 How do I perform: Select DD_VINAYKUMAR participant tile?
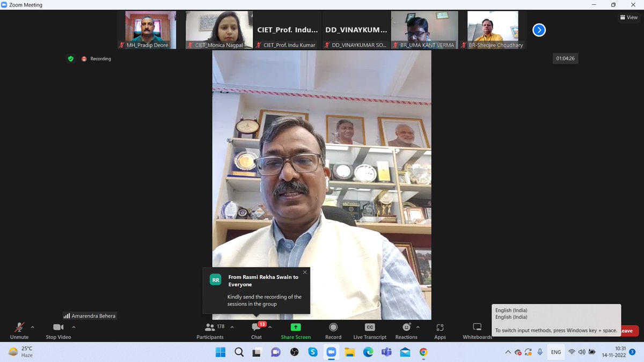tap(357, 30)
